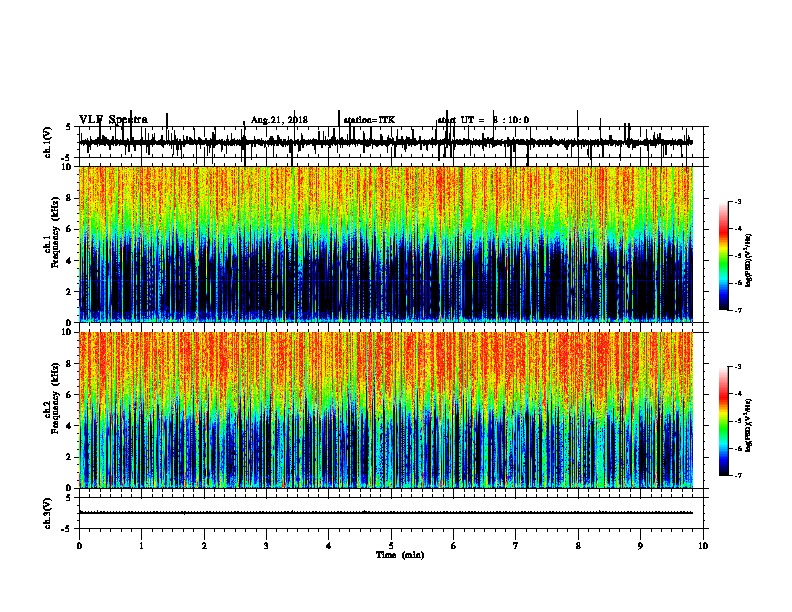Screen dimensions: 792x612
Task: Click the time axis tick label "2"
Action: [x=204, y=546]
